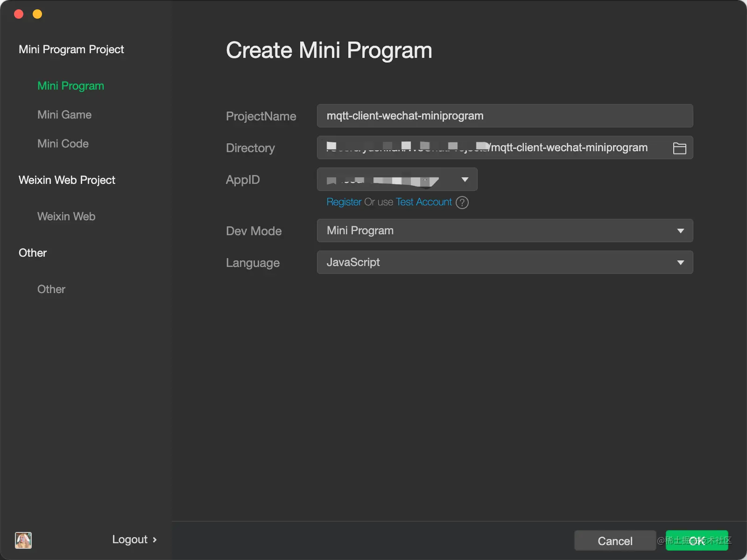Select Mini Code project type

[63, 144]
